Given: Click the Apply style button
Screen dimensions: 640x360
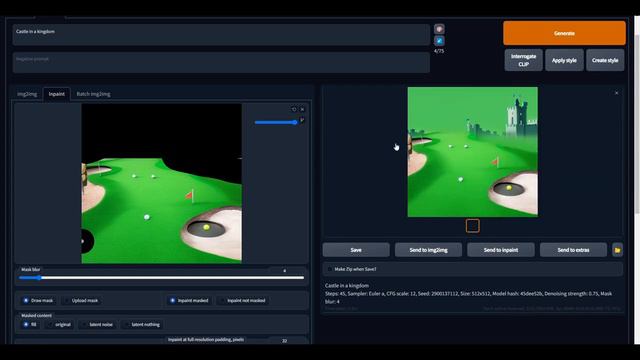Looking at the screenshot, I should pos(564,60).
